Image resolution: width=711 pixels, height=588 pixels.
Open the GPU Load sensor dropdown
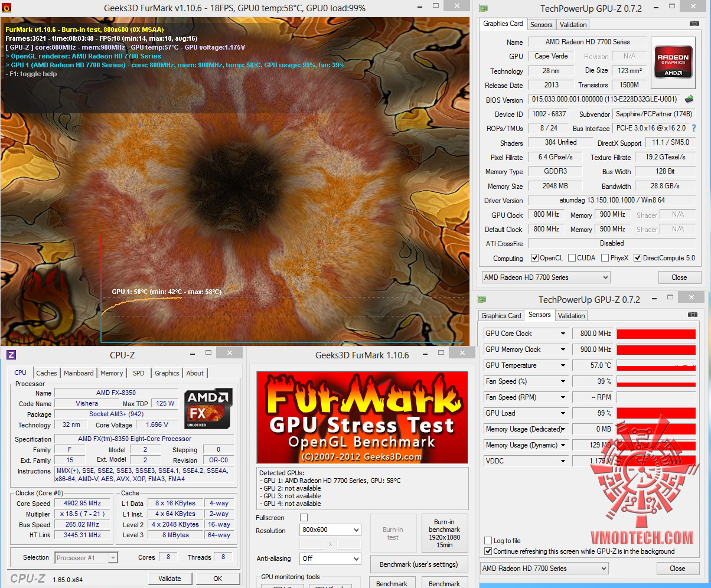click(563, 413)
